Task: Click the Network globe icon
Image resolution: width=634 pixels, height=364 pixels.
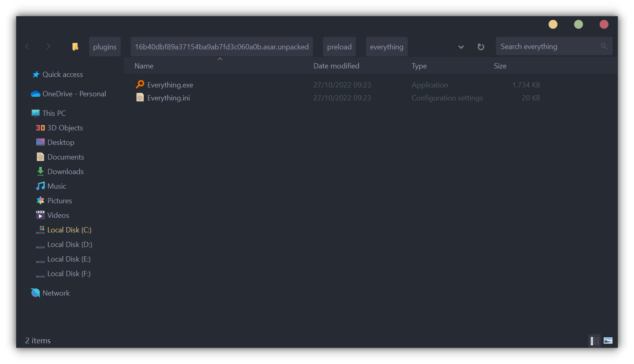Action: click(36, 293)
